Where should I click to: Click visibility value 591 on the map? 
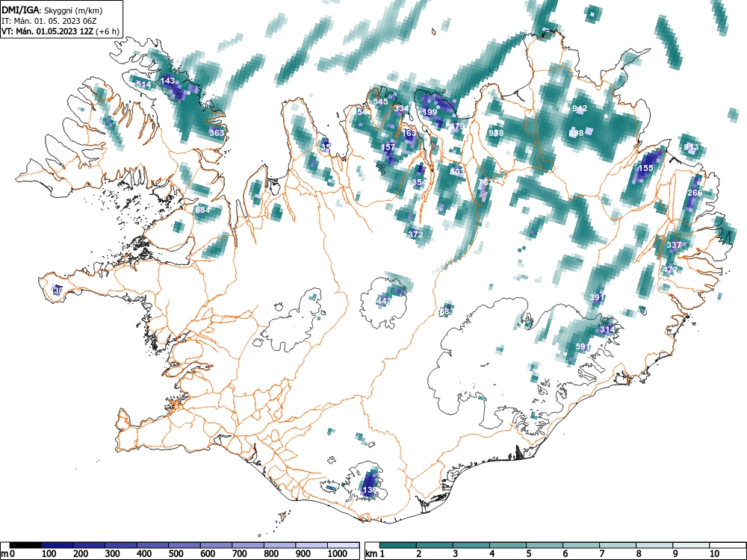(x=583, y=346)
